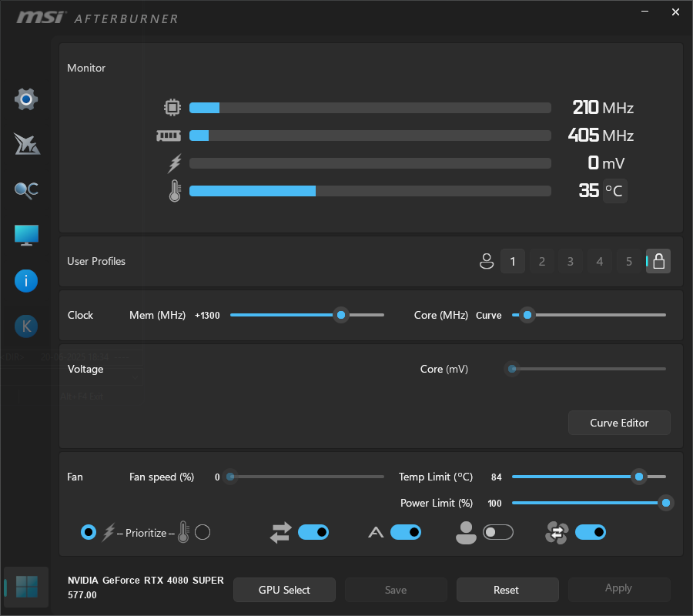Open the Curve Editor
The image size is (693, 616).
(x=619, y=423)
